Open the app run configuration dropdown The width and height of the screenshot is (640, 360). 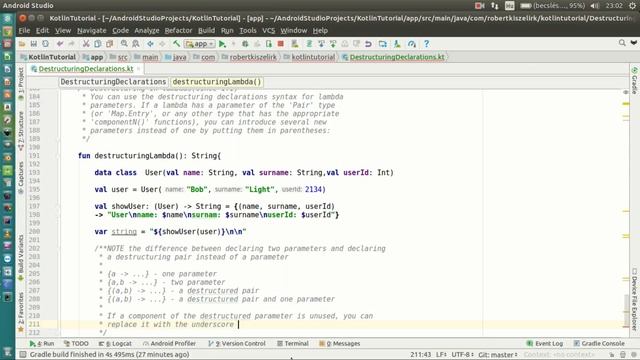[199, 44]
